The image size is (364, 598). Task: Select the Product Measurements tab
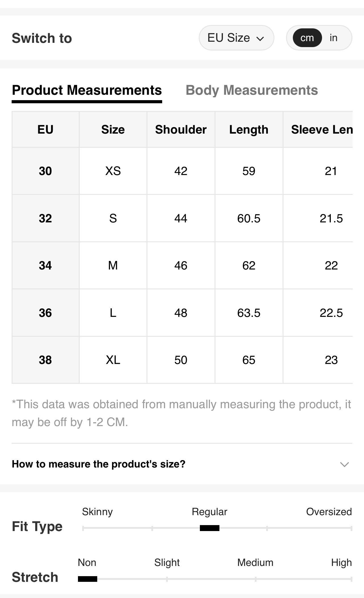pyautogui.click(x=87, y=90)
